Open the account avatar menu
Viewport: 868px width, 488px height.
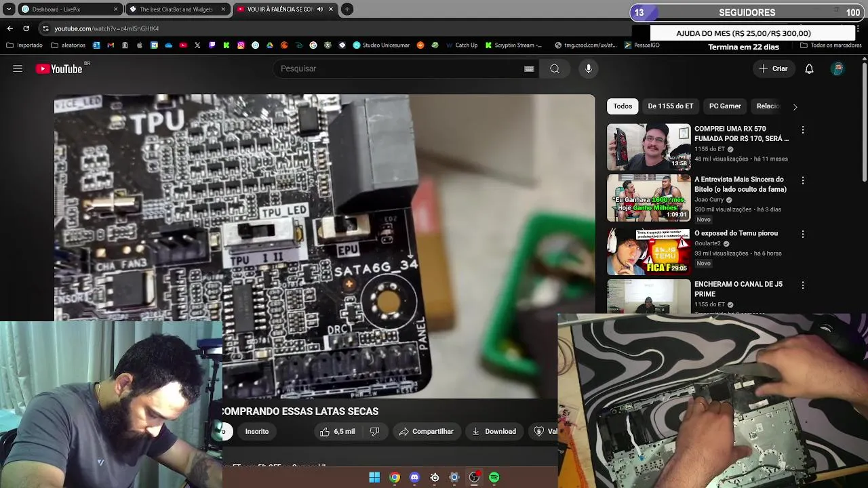click(837, 68)
